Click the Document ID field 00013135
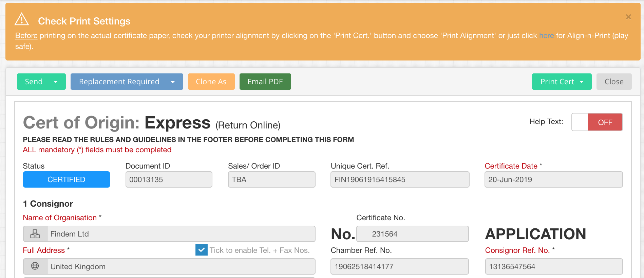 click(x=169, y=179)
